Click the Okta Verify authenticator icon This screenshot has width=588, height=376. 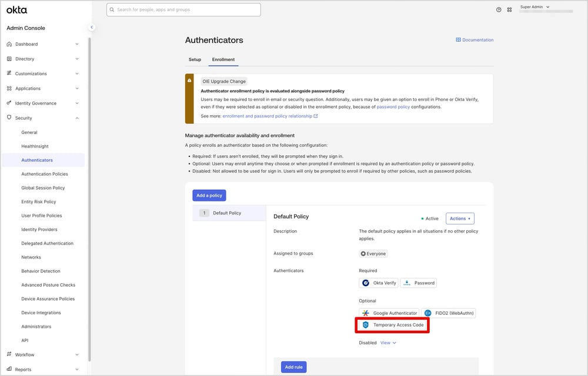coord(366,283)
